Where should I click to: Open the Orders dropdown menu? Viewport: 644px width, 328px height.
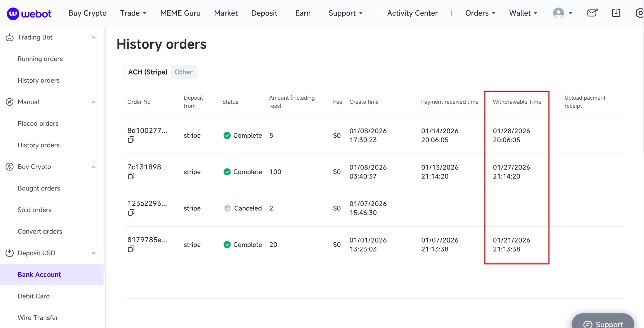click(x=480, y=13)
